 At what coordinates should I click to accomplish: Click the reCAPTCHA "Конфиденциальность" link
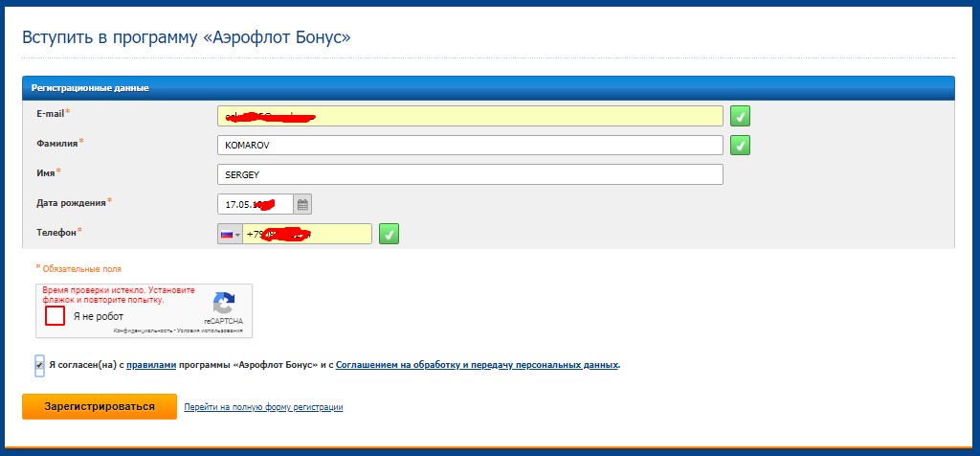142,331
